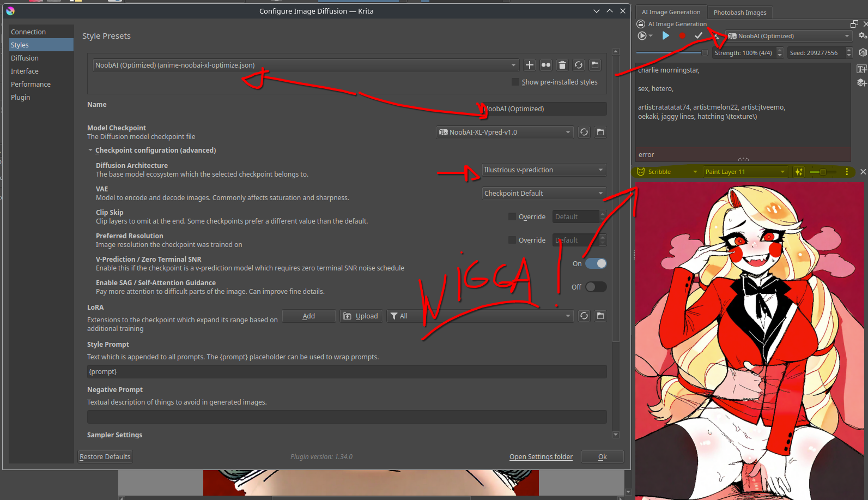This screenshot has width=868, height=500.
Task: Click the settings scrollbar down arrow
Action: (x=616, y=435)
